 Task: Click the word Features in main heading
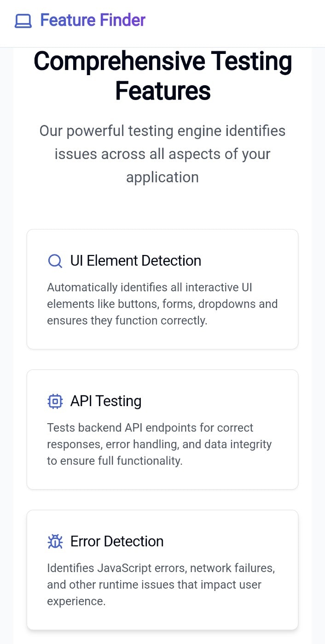tap(162, 91)
